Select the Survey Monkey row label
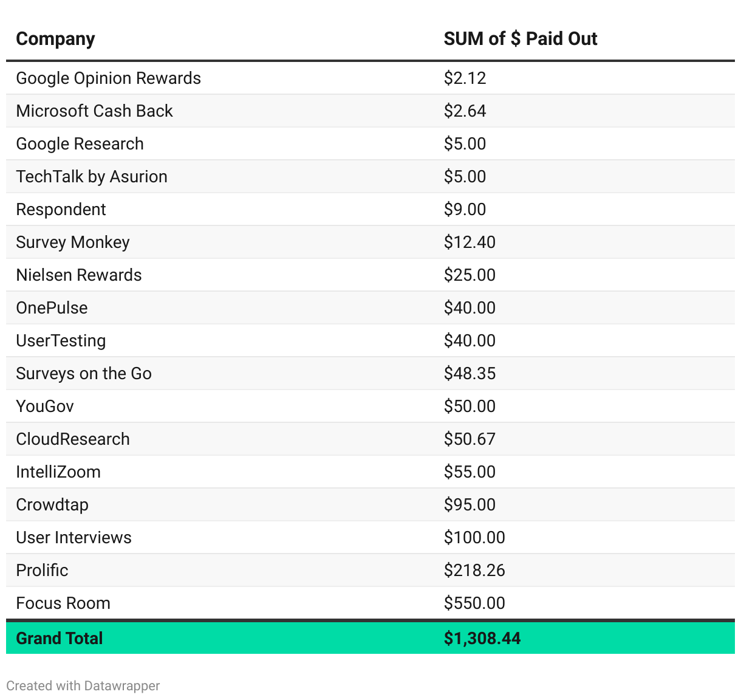 73,242
